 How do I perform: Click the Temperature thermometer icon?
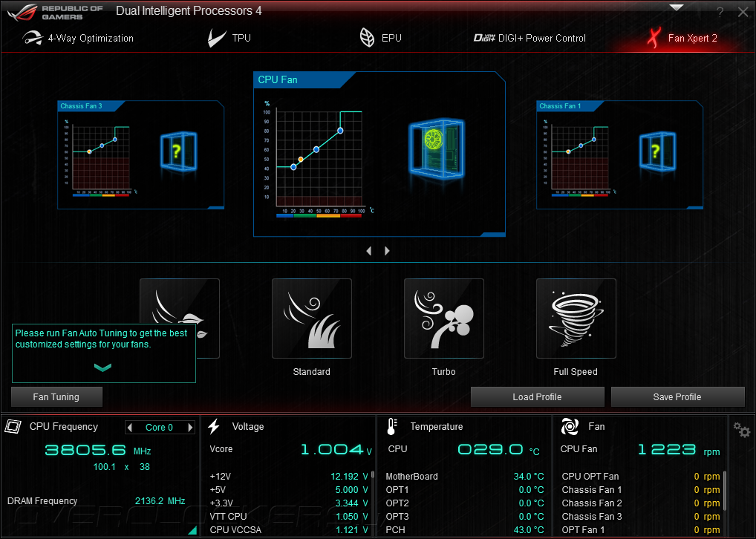point(391,427)
